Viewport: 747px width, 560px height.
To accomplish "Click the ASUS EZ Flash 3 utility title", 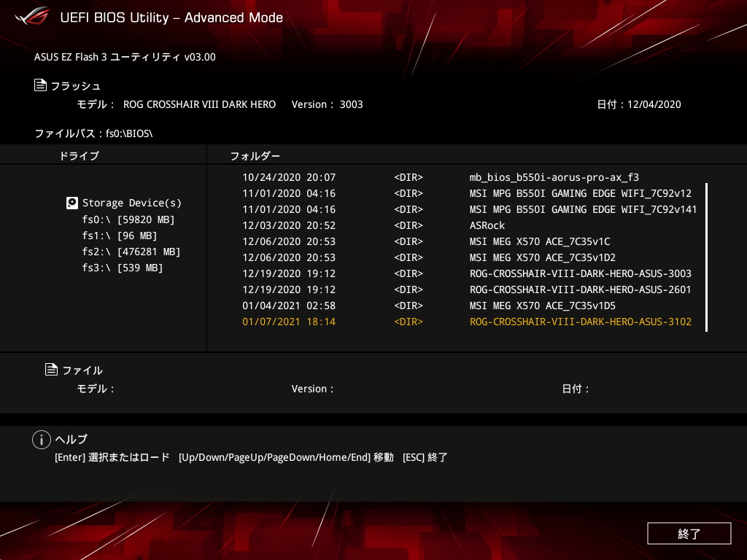I will click(x=125, y=57).
